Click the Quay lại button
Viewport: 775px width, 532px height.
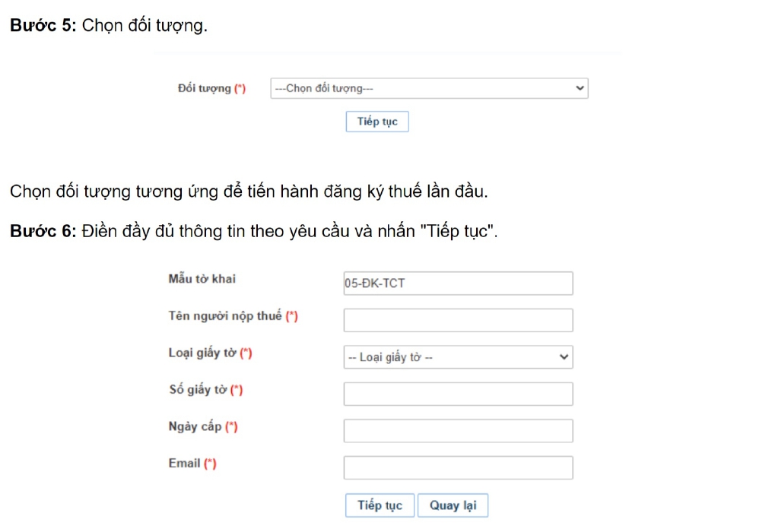pyautogui.click(x=453, y=505)
